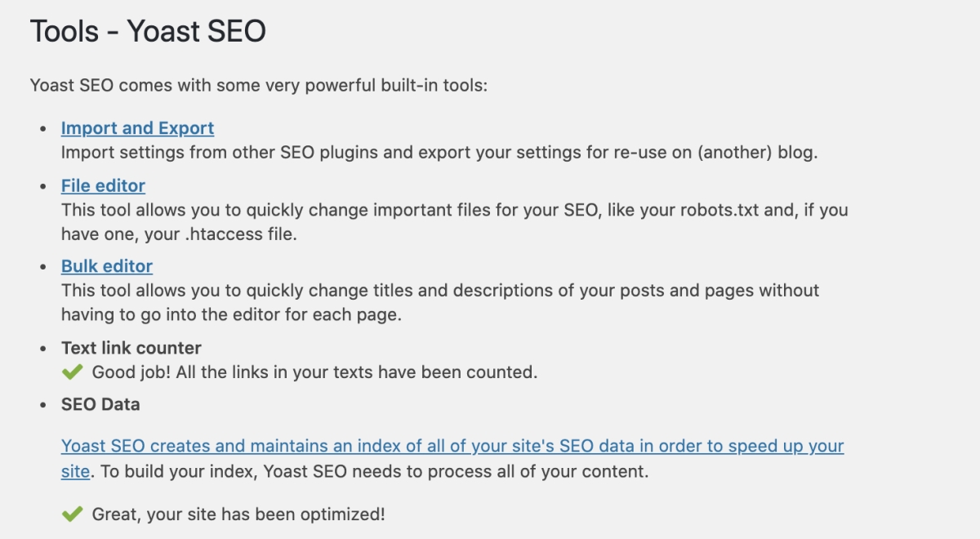Image resolution: width=980 pixels, height=539 pixels.
Task: Click the 'To build your index' sentence
Action: (373, 471)
